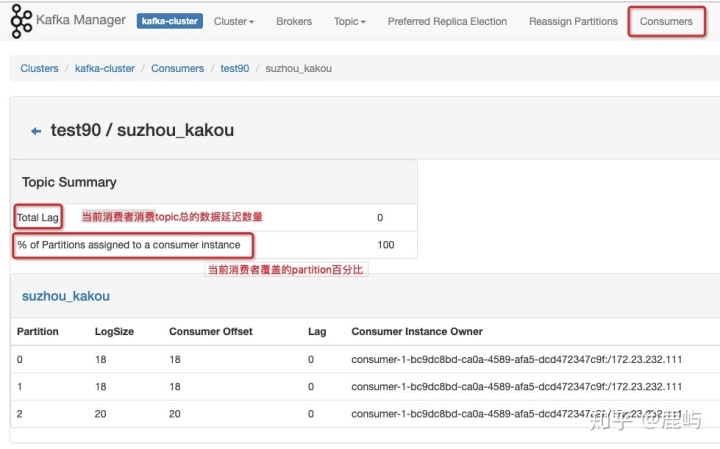This screenshot has width=720, height=449.
Task: Click the kafka-cluster breadcrumb link
Action: tap(105, 68)
